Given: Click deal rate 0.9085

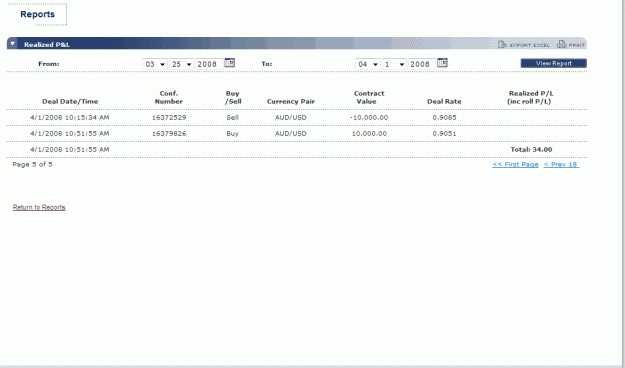Looking at the screenshot, I should [x=444, y=118].
